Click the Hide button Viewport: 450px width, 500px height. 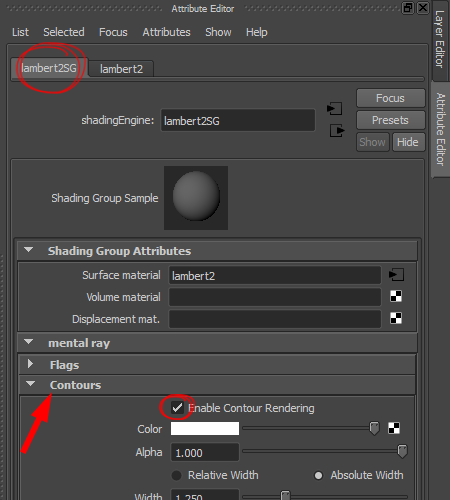pyautogui.click(x=408, y=142)
